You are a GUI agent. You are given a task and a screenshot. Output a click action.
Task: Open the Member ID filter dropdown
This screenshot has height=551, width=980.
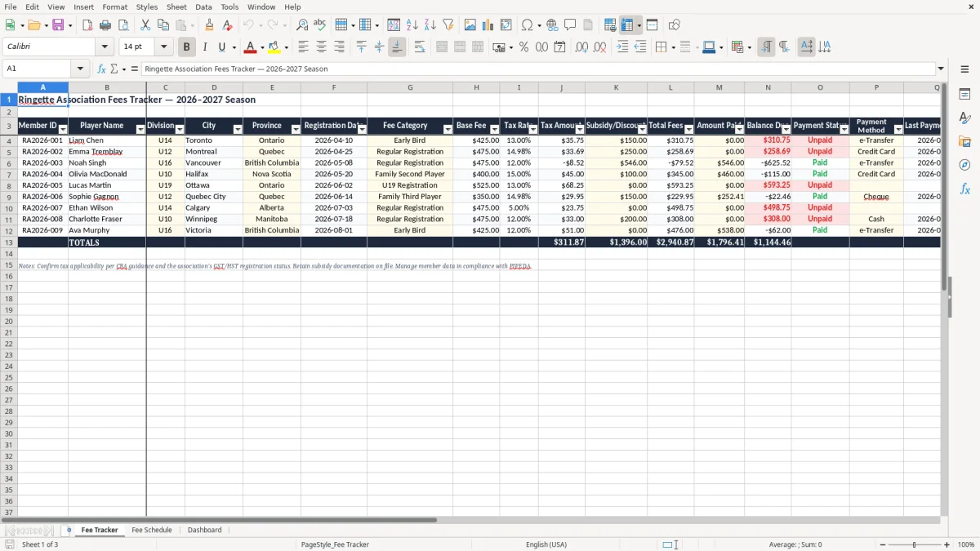(62, 129)
